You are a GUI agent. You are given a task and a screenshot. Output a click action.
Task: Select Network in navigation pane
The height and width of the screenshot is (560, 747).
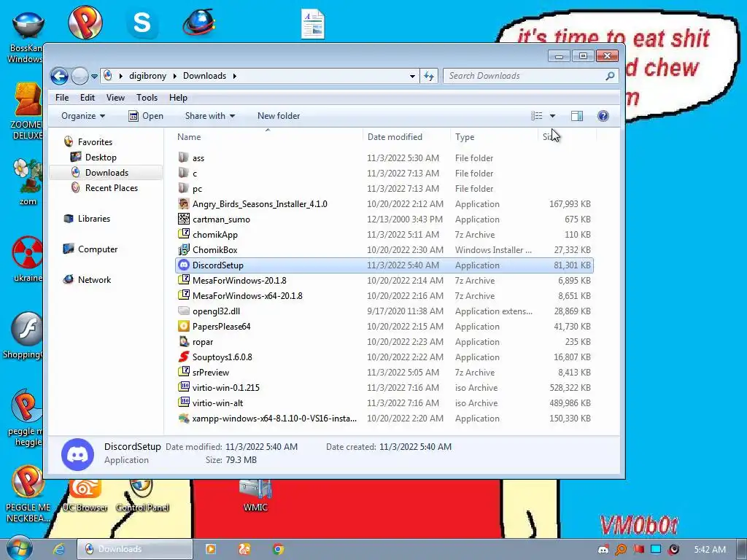(94, 279)
